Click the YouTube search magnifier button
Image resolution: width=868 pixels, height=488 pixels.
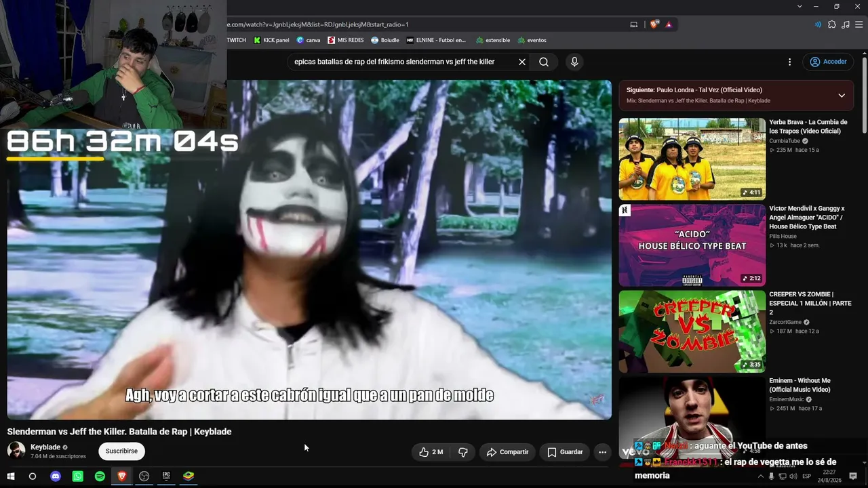544,62
